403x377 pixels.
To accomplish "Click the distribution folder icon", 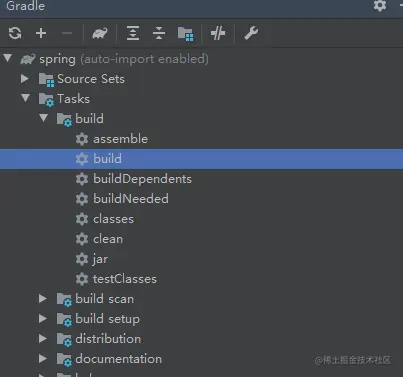I will [64, 340].
